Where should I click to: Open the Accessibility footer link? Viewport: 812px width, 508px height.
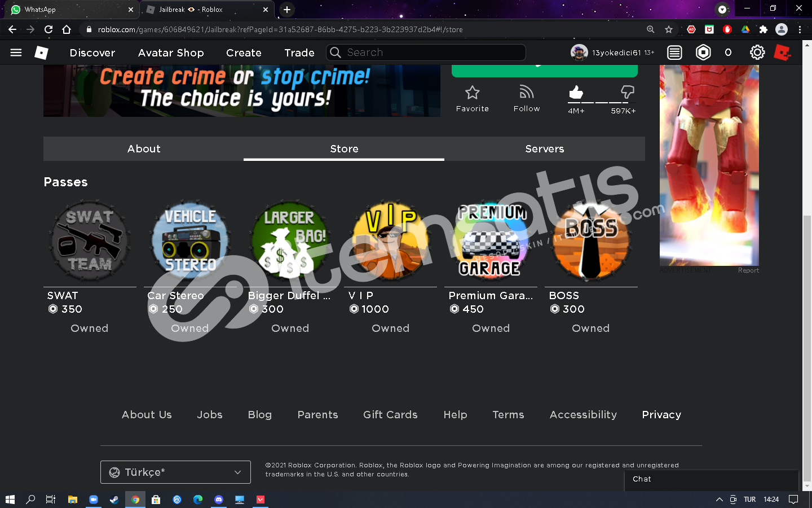pos(583,415)
